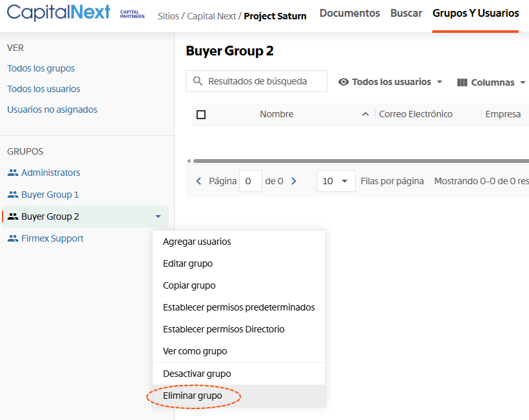Click the Columnas grid icon
Image resolution: width=529 pixels, height=420 pixels.
point(462,82)
